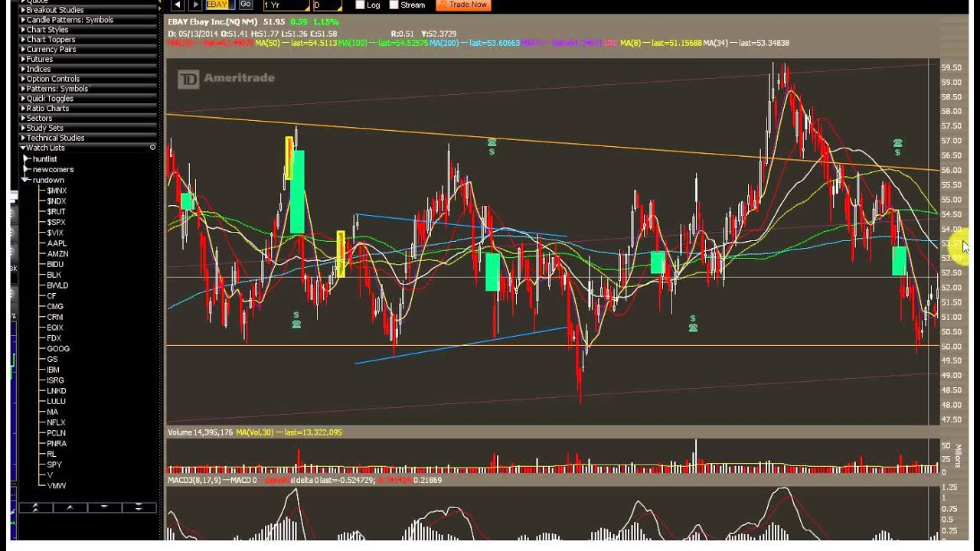This screenshot has width=980, height=551.
Task: Select PNRA in the watch list
Action: pos(57,444)
